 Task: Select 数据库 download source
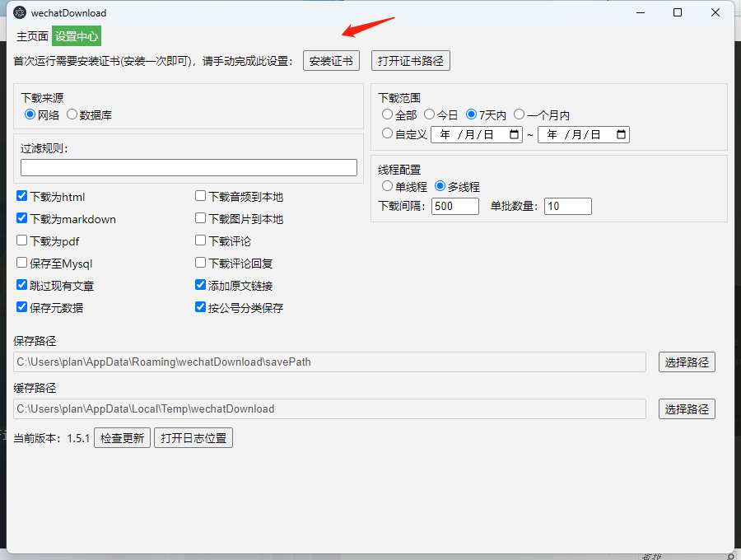[72, 114]
